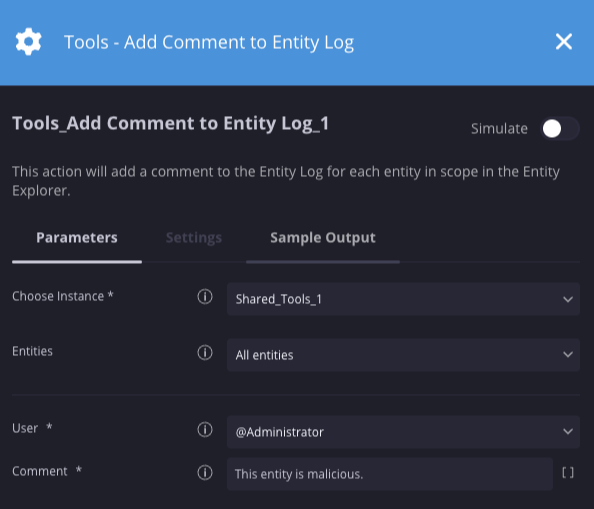Click into the Comment text field
The height and width of the screenshot is (509, 594).
(390, 474)
